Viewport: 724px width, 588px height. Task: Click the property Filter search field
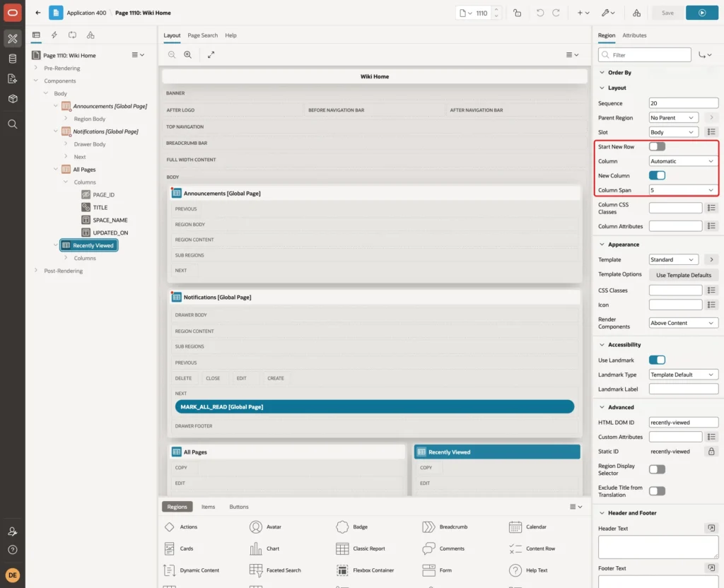pyautogui.click(x=645, y=55)
